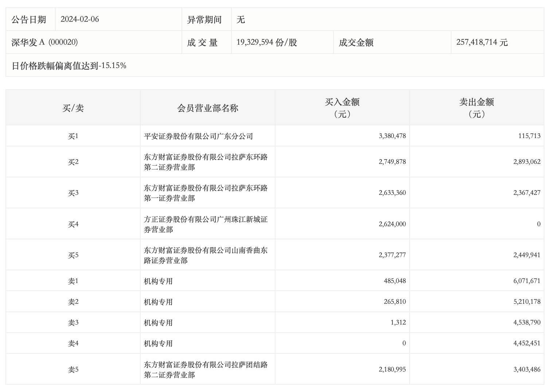Click the turnover amount 257,418,714 元
This screenshot has height=392, width=551.
pyautogui.click(x=482, y=42)
